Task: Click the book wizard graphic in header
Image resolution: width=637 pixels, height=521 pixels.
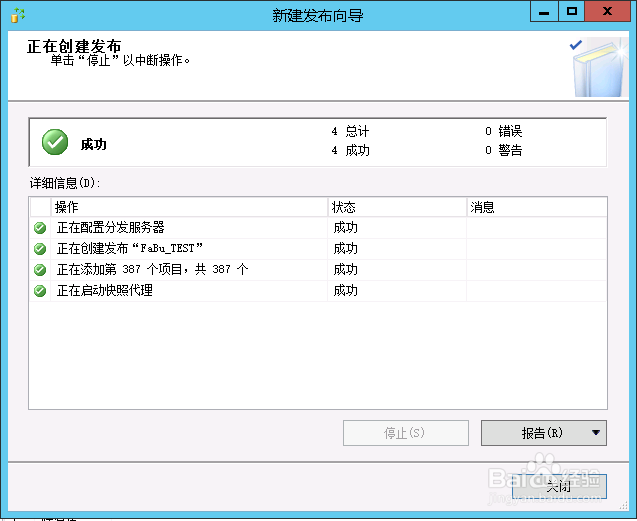Action: (598, 67)
